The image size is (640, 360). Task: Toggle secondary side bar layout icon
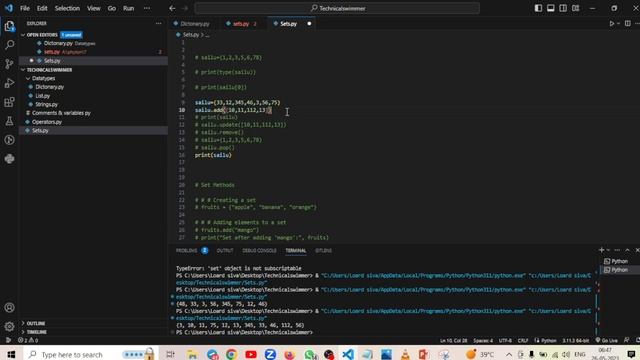(x=563, y=8)
